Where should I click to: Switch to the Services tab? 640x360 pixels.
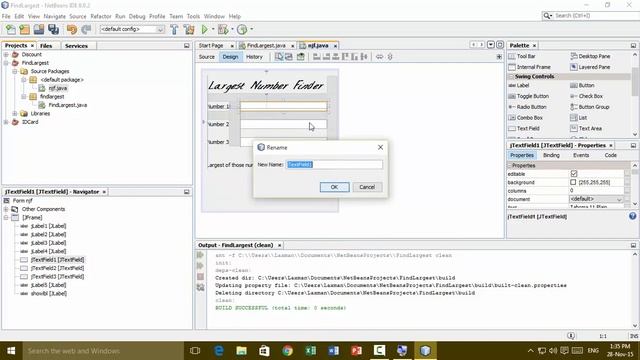(76, 46)
